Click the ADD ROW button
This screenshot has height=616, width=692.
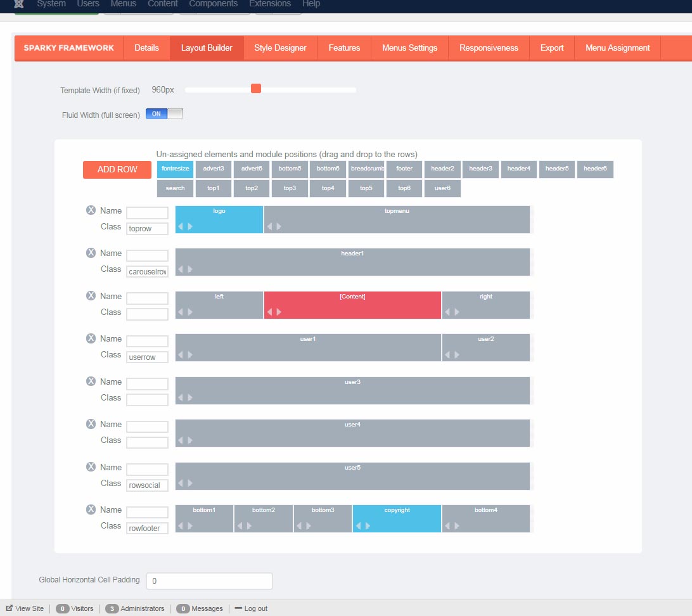pos(117,170)
